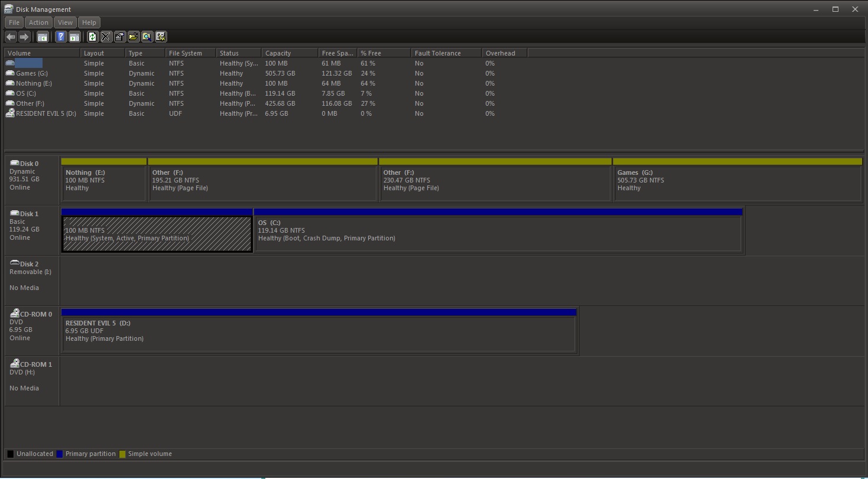Click the Primary partition blue legend swatch
Image resolution: width=868 pixels, height=479 pixels.
coord(59,454)
